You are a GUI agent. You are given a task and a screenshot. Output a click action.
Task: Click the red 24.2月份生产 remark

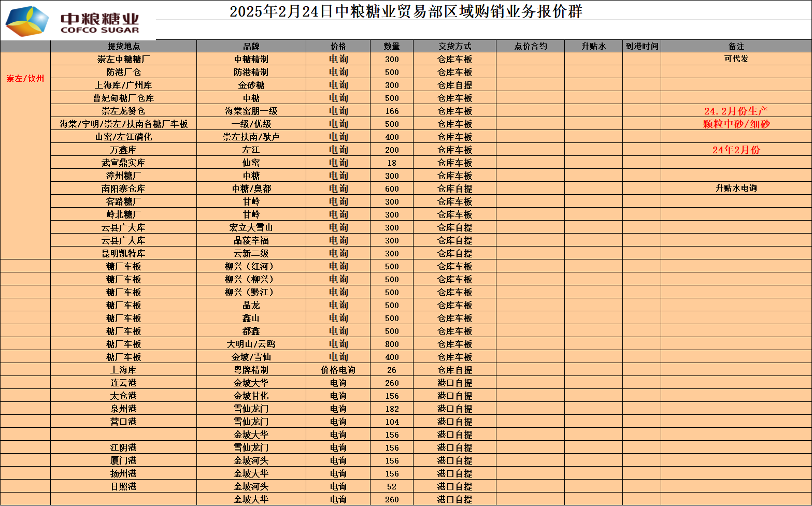point(736,111)
